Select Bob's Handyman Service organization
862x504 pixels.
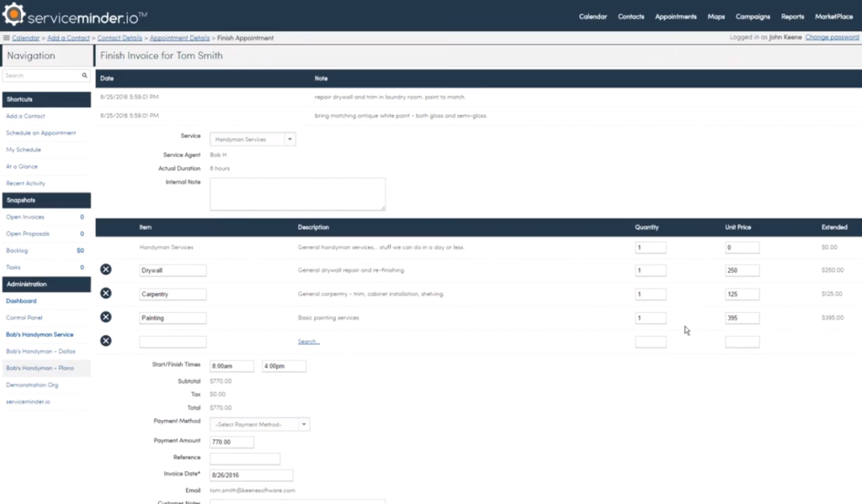click(40, 335)
